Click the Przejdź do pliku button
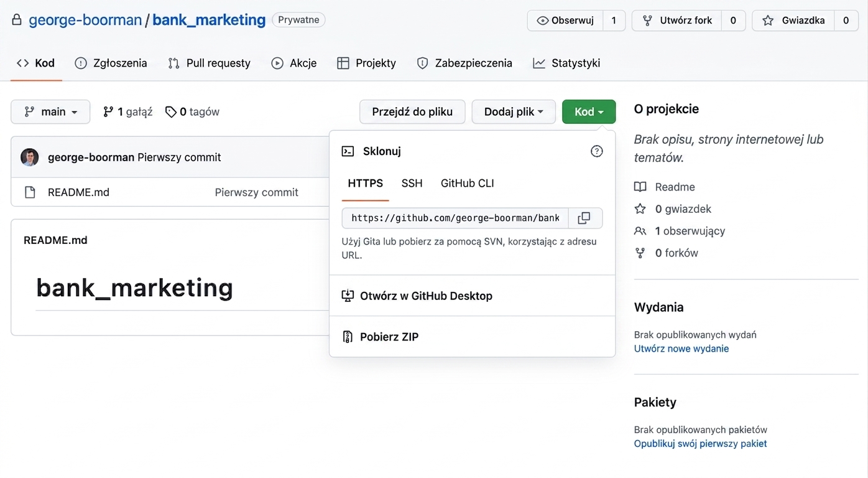This screenshot has width=868, height=478. tap(412, 112)
